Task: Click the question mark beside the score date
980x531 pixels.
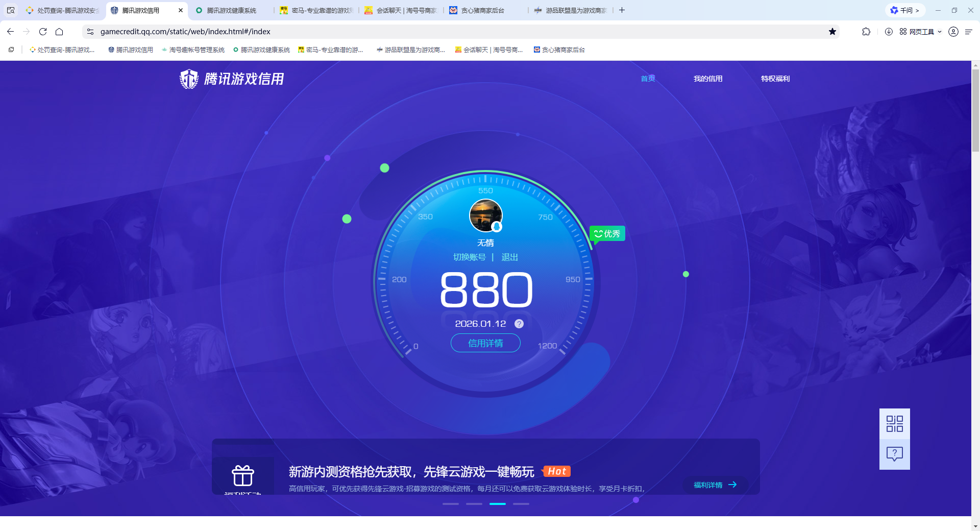Action: point(519,324)
